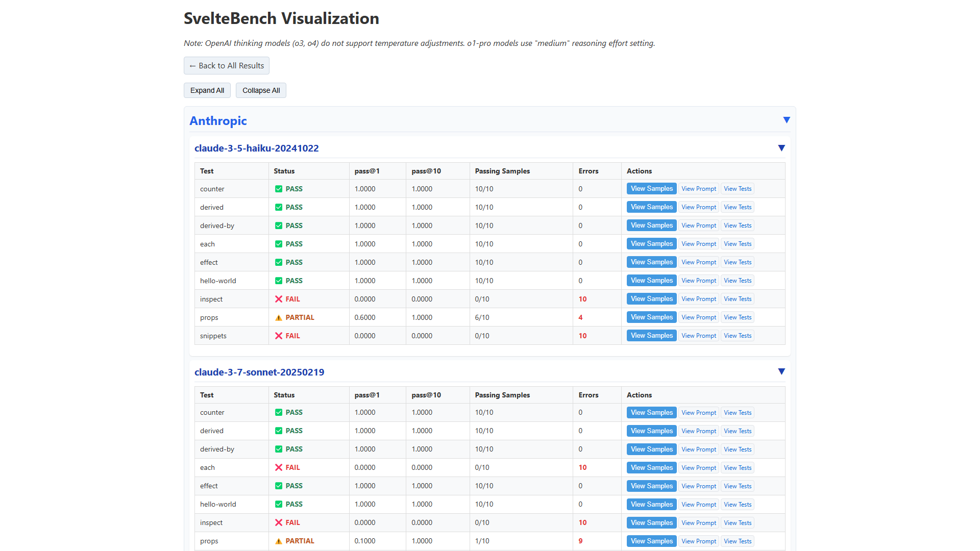Click red FAIL cross icon in haiku snippets row

(x=279, y=336)
